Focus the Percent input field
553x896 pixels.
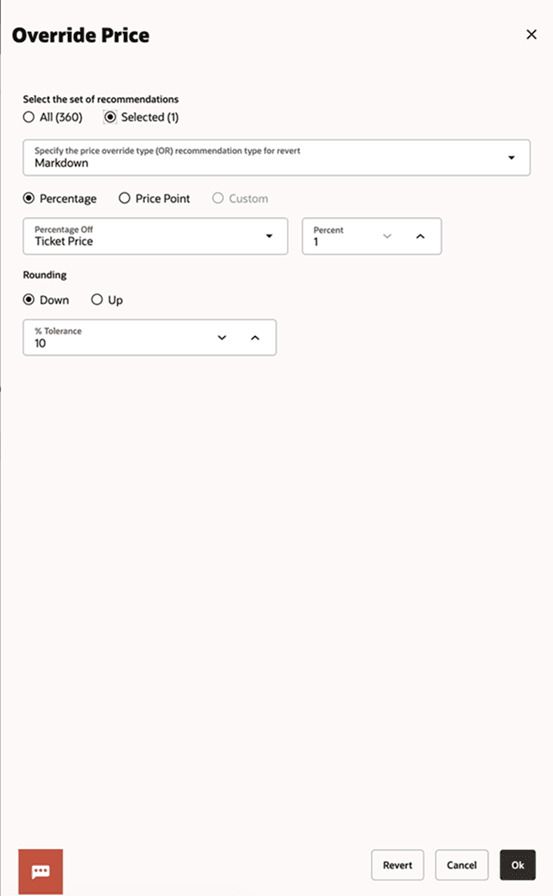[x=343, y=236]
